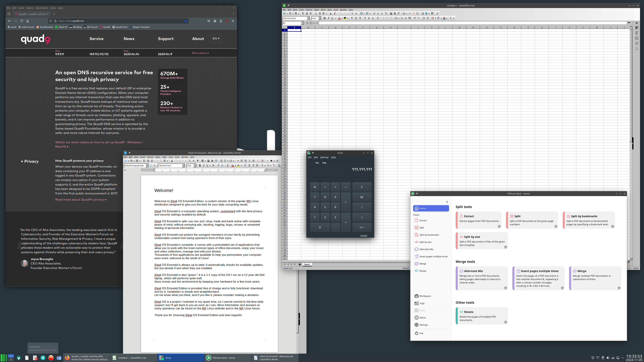Click Format as Percent icon in Calc
This screenshot has width=644, height=362.
point(402,18)
